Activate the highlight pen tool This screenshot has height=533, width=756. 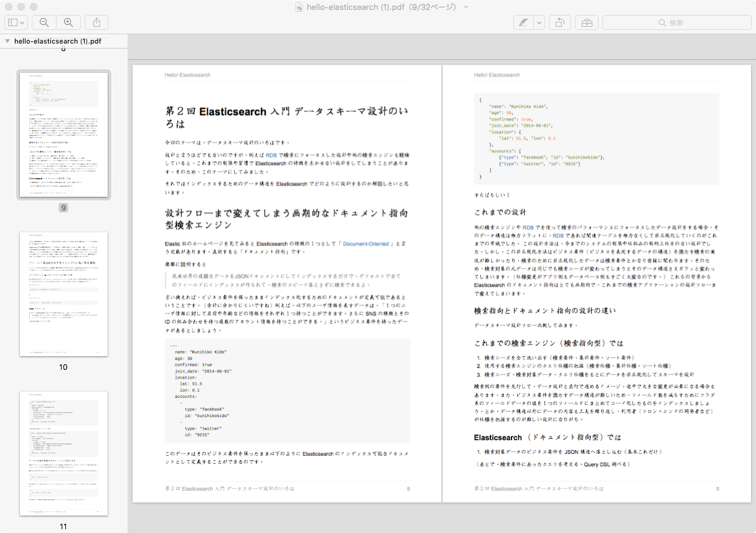(523, 22)
